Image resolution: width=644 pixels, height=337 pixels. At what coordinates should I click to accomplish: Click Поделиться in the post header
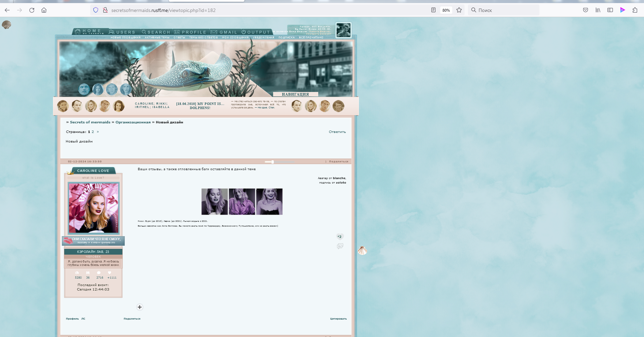[x=339, y=162]
